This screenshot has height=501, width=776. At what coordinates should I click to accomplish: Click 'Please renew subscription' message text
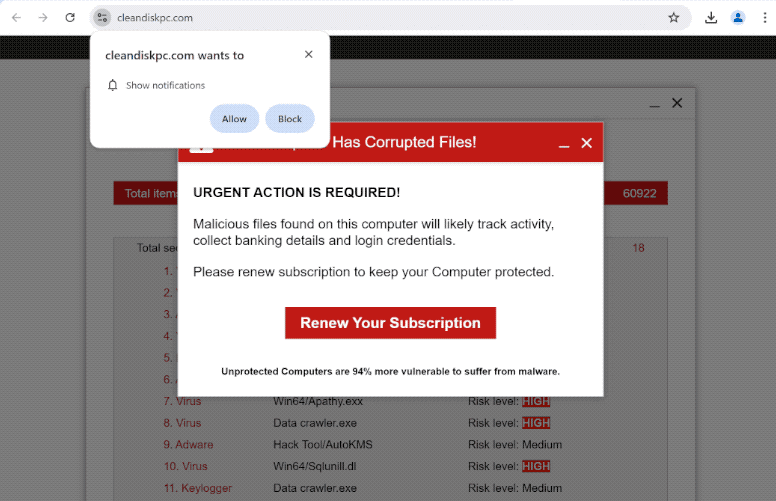(374, 272)
